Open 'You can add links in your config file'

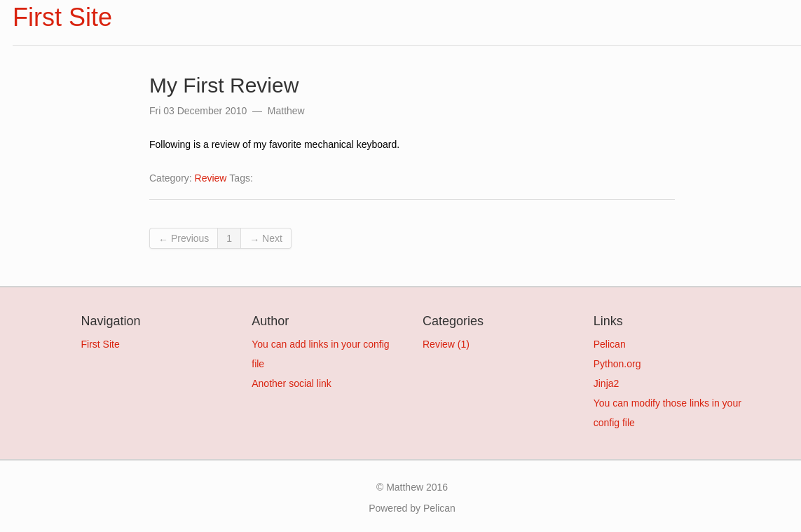320,344
